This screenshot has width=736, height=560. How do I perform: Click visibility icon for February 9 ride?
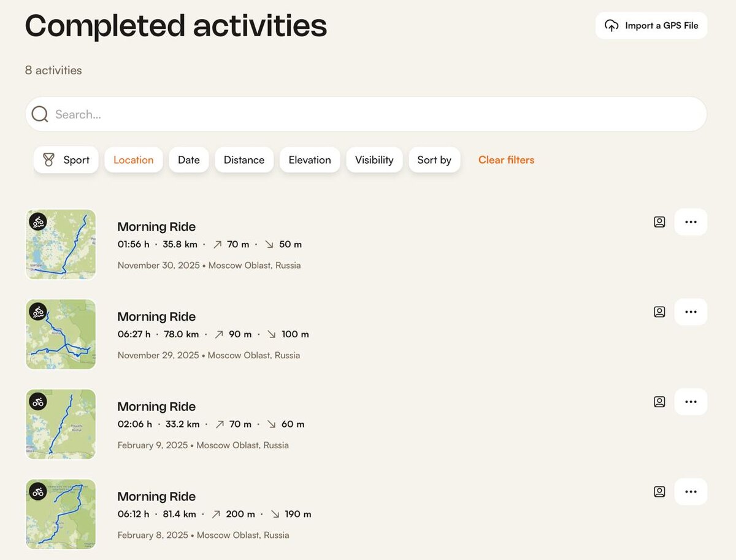[x=659, y=402]
